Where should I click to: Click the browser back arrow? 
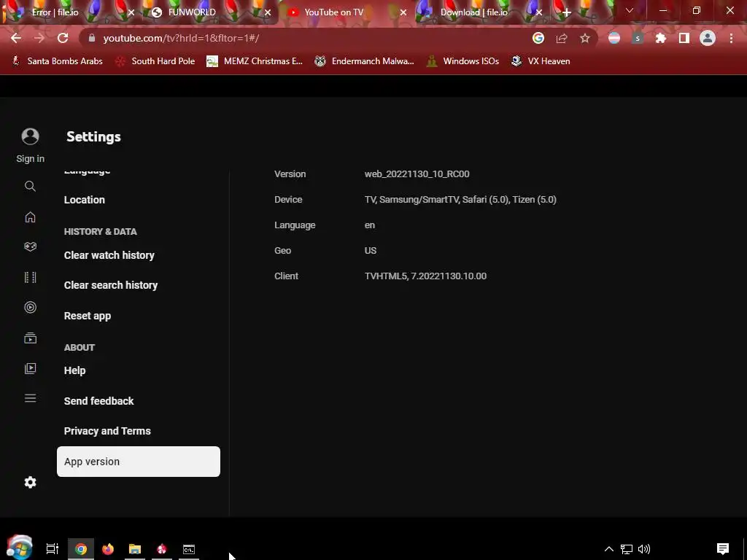16,38
